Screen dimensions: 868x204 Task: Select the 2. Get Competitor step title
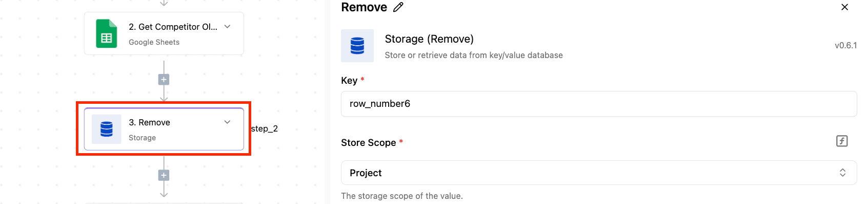(x=173, y=27)
